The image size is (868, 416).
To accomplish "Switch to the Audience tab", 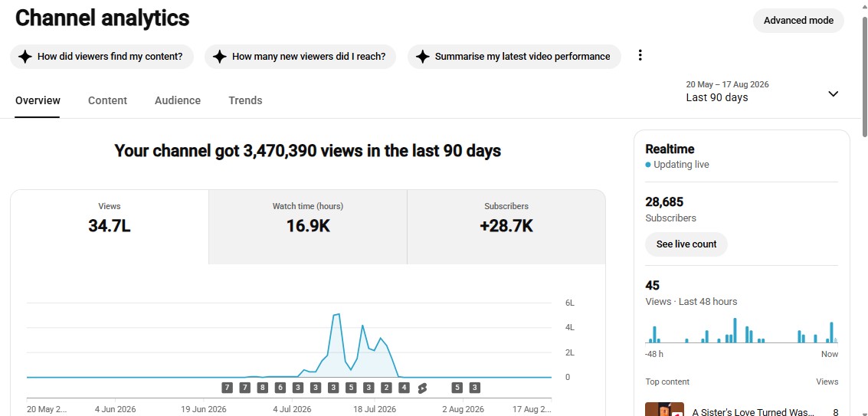I will click(x=178, y=100).
